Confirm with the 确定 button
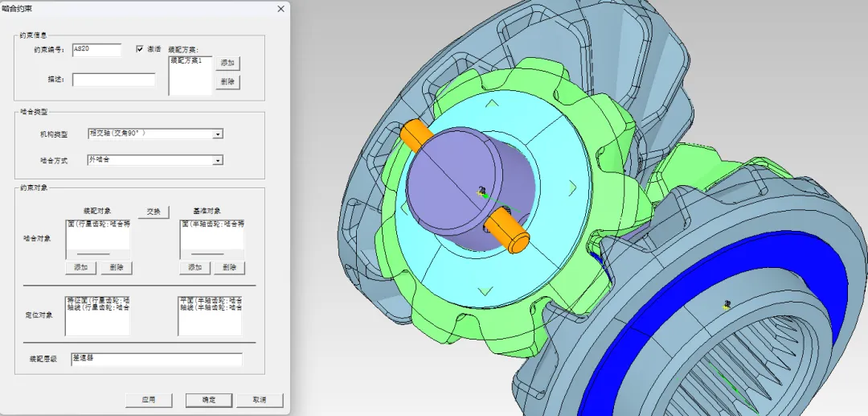The height and width of the screenshot is (416, 868). pos(209,400)
